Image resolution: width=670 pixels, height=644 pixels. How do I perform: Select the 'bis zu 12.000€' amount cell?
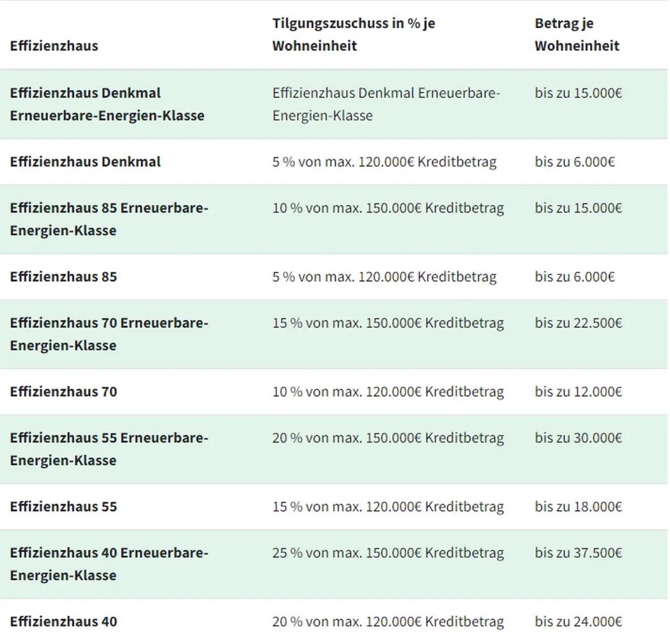tap(578, 391)
